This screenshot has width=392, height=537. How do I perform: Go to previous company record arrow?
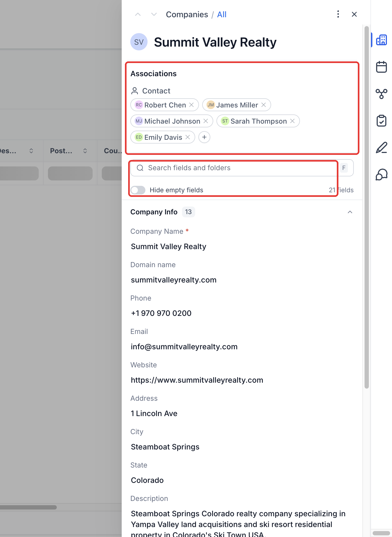(x=138, y=15)
